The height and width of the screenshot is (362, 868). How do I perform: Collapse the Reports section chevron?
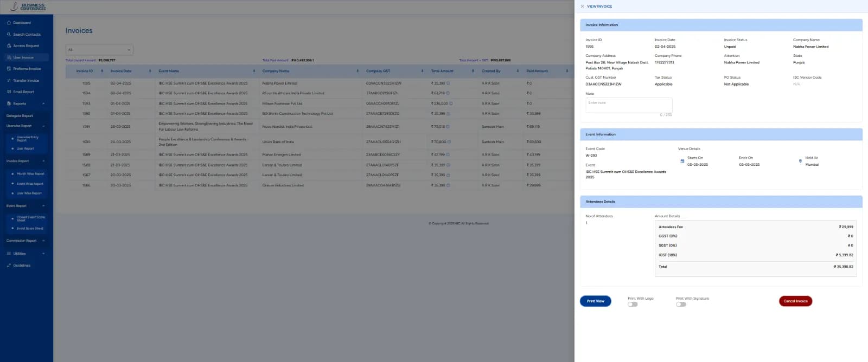[43, 104]
